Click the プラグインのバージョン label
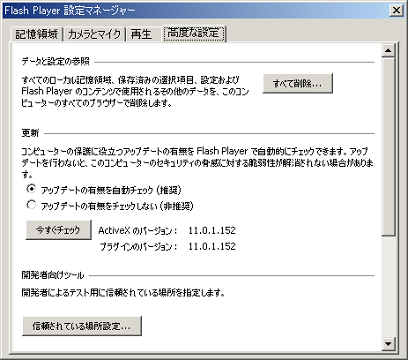Image resolution: width=408 pixels, height=360 pixels. click(x=139, y=247)
